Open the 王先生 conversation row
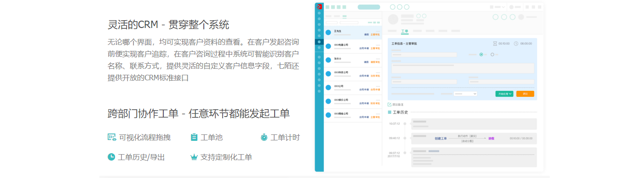 pos(353,33)
